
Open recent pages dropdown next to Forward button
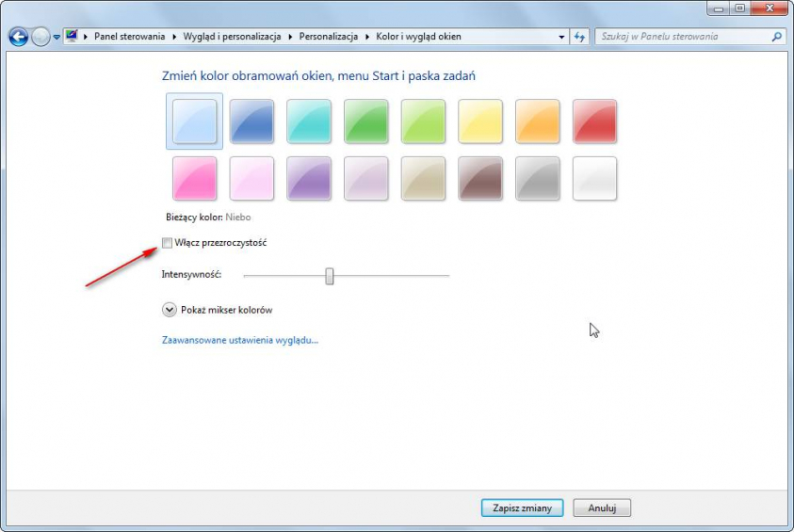(x=57, y=37)
